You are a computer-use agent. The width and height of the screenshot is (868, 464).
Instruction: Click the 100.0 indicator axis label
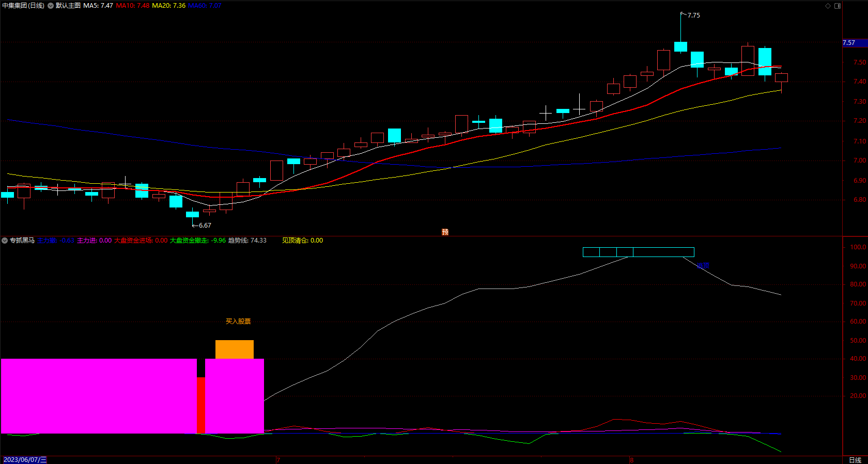[x=858, y=247]
